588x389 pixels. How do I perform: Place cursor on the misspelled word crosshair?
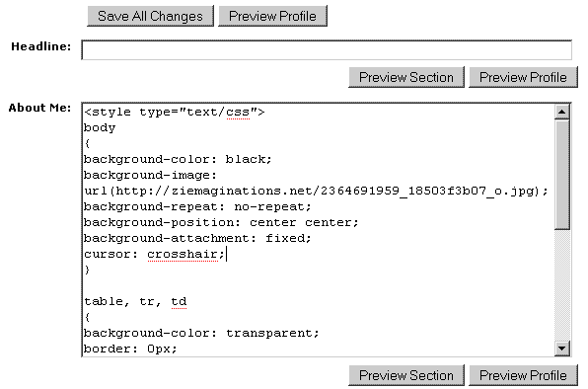click(183, 255)
